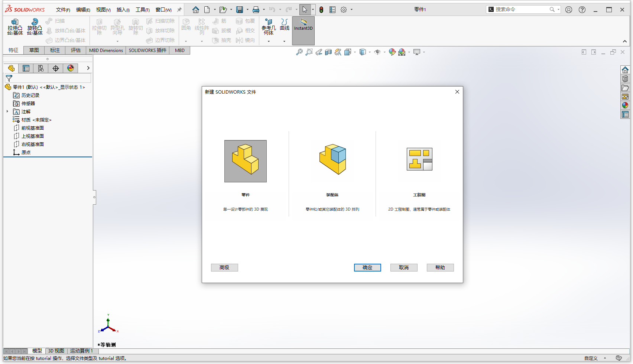633x364 pixels.
Task: Click the Zoom to Fit icon
Action: coord(299,52)
